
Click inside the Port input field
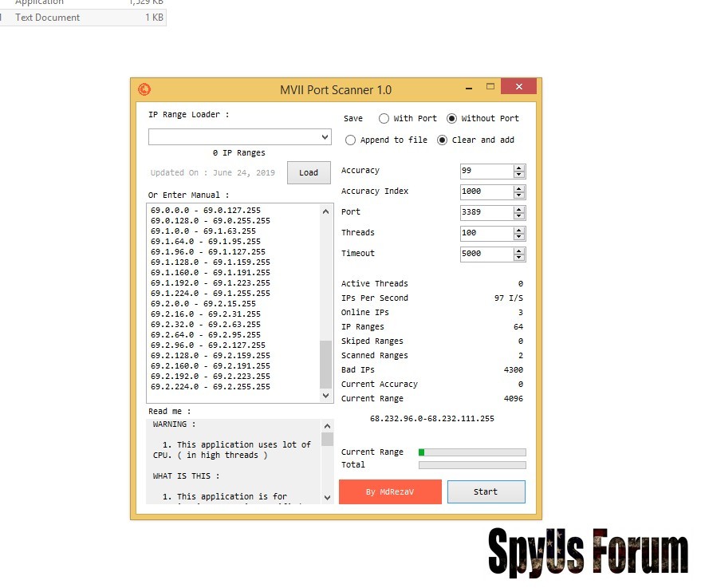coord(486,213)
